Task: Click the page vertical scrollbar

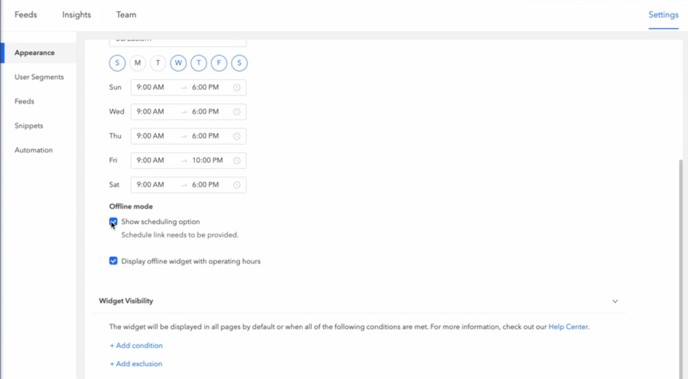Action: tap(681, 268)
